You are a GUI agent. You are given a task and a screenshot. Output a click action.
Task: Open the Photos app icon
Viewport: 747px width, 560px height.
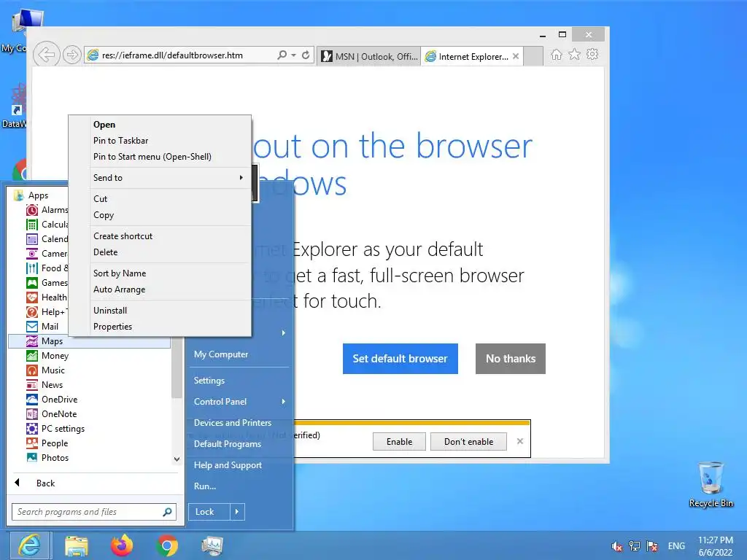coord(32,458)
